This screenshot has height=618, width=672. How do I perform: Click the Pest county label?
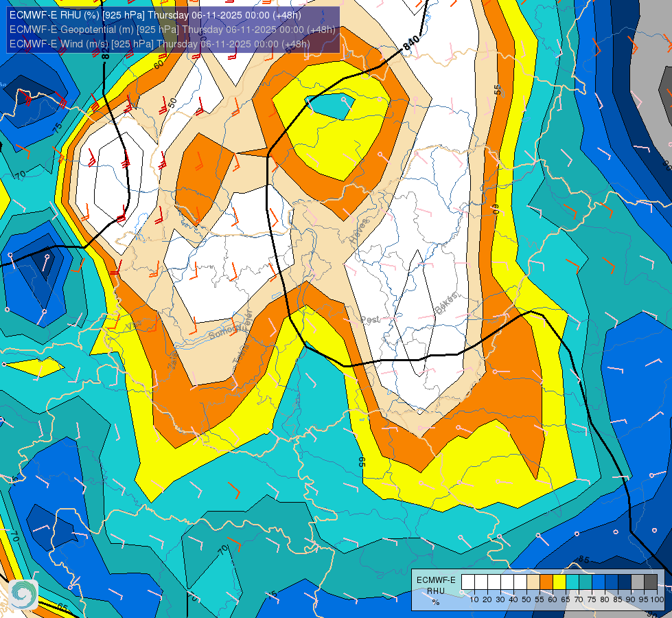(x=370, y=320)
